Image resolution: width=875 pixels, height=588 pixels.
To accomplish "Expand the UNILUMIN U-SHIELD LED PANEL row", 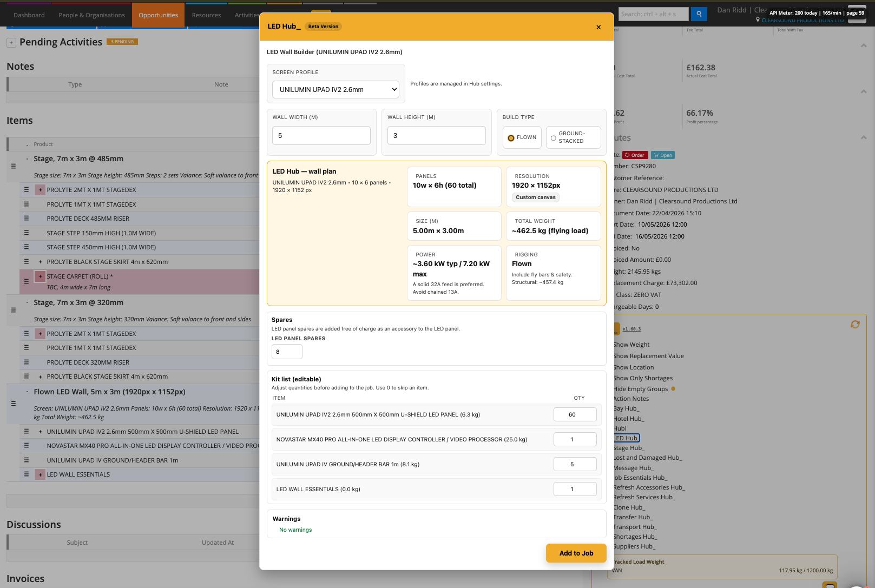I will pyautogui.click(x=40, y=432).
